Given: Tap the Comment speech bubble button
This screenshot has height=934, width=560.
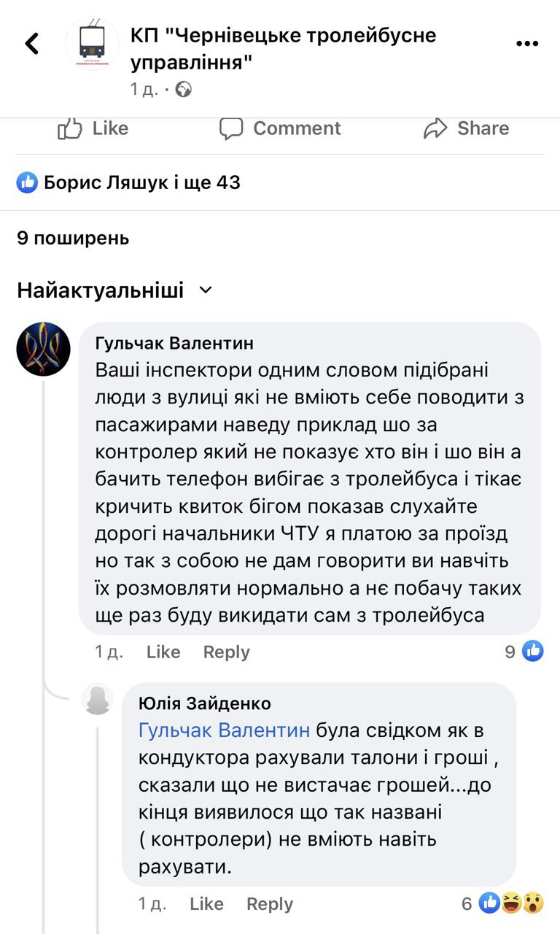Looking at the screenshot, I should click(281, 128).
